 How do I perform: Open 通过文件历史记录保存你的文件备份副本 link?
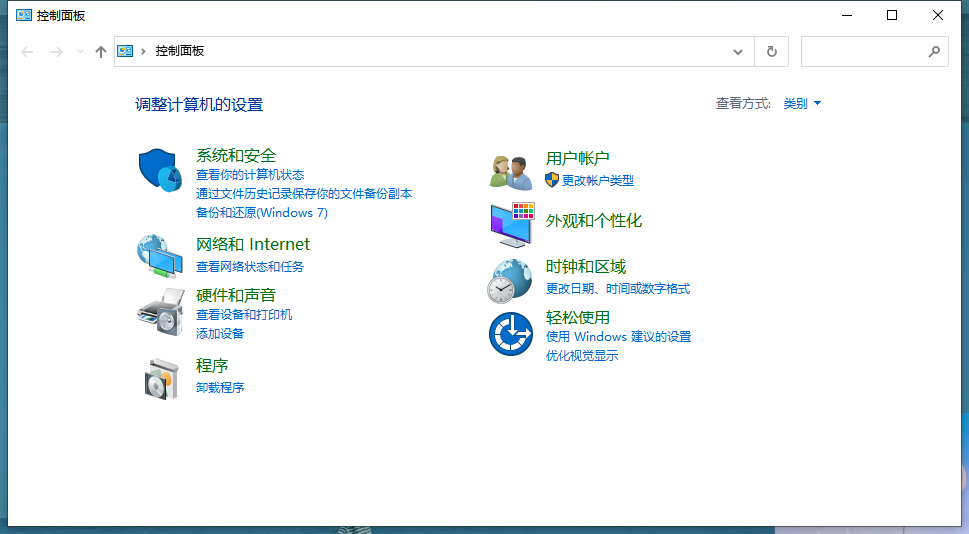click(304, 193)
